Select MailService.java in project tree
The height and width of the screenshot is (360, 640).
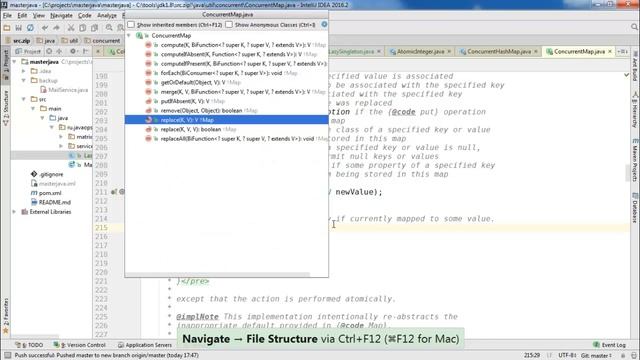64,90
